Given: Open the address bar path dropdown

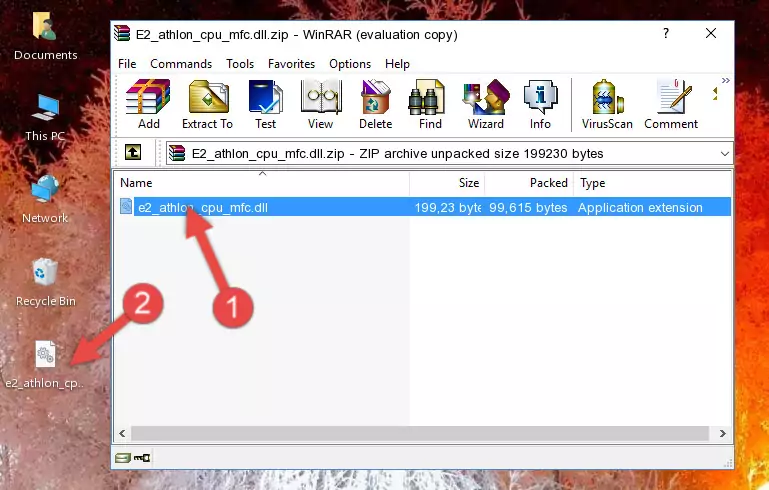Looking at the screenshot, I should tap(724, 154).
